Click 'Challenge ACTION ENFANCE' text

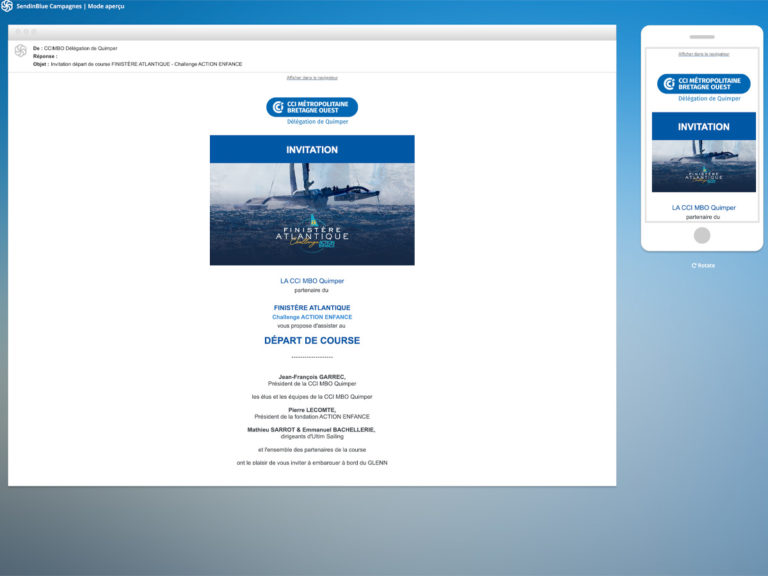pyautogui.click(x=312, y=317)
